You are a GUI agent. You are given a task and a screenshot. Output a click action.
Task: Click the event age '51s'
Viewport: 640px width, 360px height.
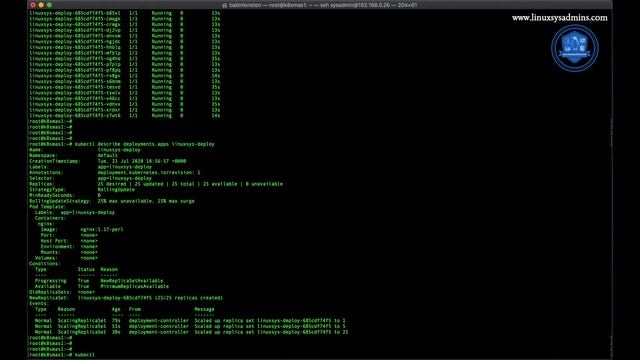click(116, 327)
